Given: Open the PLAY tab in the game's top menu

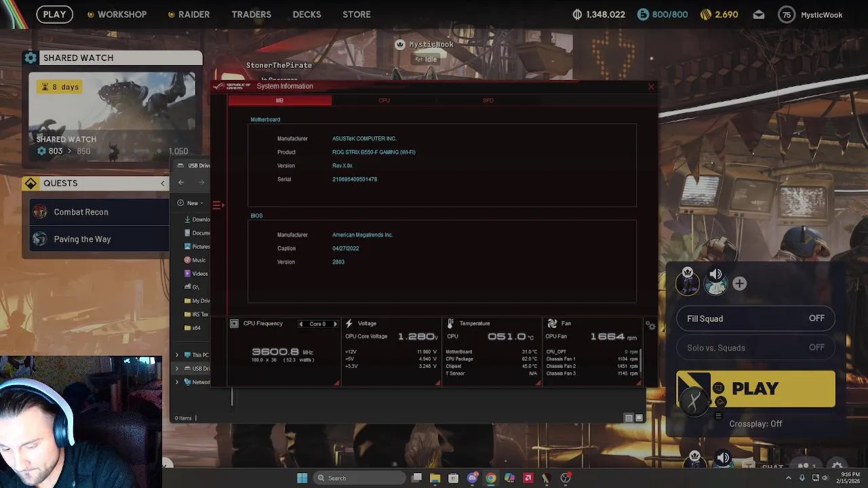Looking at the screenshot, I should tap(54, 14).
